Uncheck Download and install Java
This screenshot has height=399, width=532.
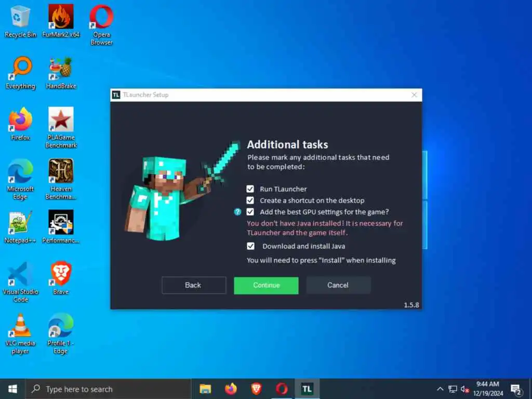click(x=250, y=246)
